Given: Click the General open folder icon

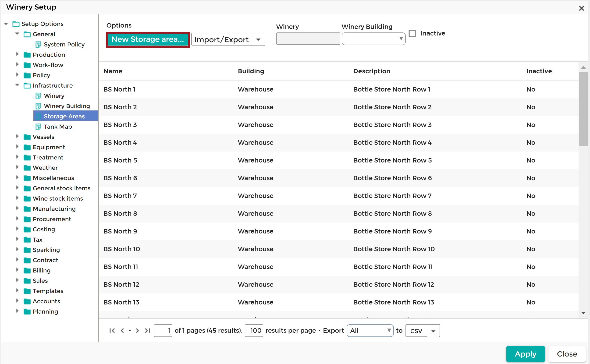Looking at the screenshot, I should coord(27,34).
